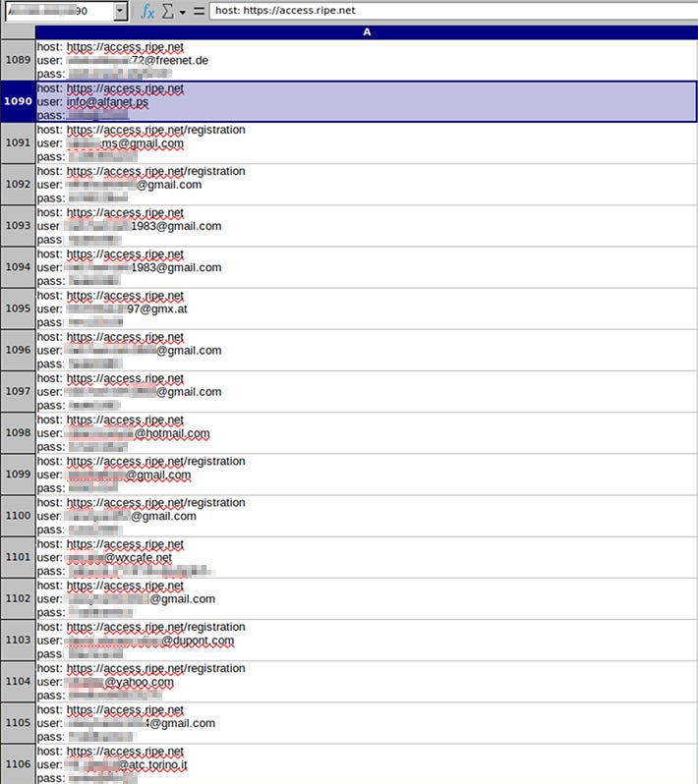This screenshot has height=784, width=698.
Task: Click cell A1102 content
Action: tap(367, 599)
